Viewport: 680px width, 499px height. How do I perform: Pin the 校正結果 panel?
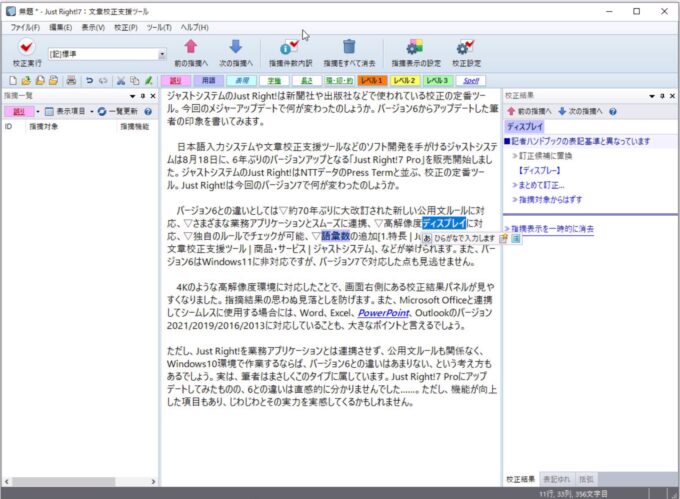[x=662, y=96]
